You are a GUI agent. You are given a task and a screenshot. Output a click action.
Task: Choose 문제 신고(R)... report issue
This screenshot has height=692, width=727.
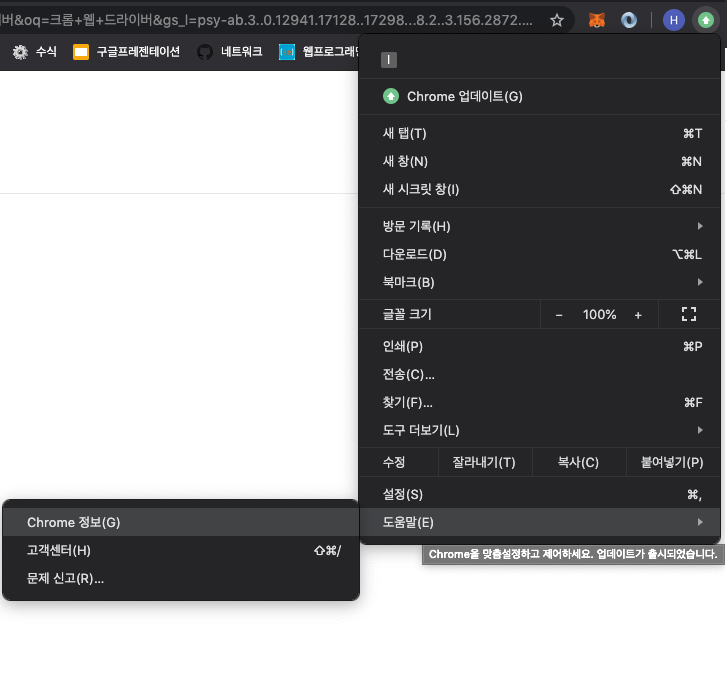[181, 578]
